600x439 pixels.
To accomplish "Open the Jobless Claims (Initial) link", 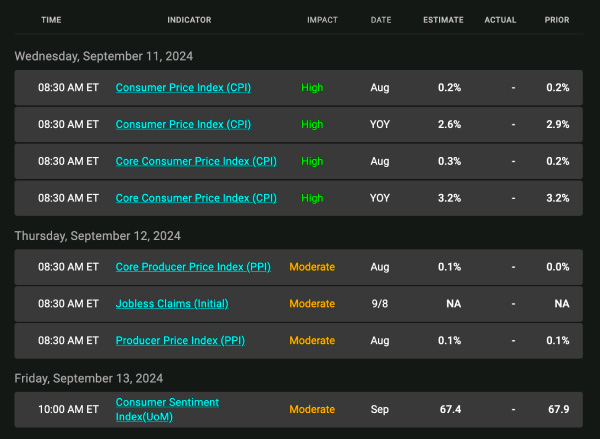I will coord(172,304).
